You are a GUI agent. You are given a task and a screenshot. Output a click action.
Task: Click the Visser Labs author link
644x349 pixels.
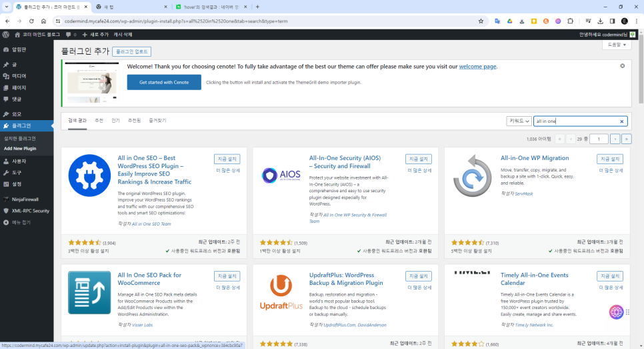click(x=143, y=325)
